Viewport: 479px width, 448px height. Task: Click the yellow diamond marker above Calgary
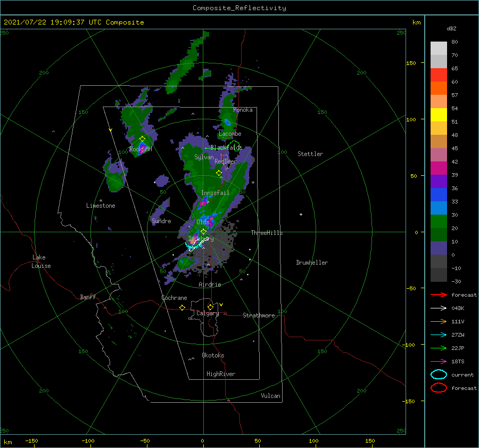tap(210, 307)
